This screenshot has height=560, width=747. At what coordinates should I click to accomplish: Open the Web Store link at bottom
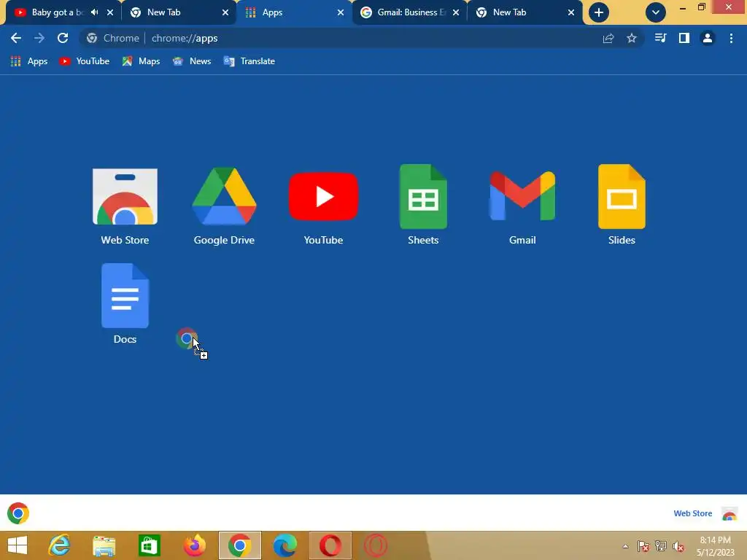692,513
